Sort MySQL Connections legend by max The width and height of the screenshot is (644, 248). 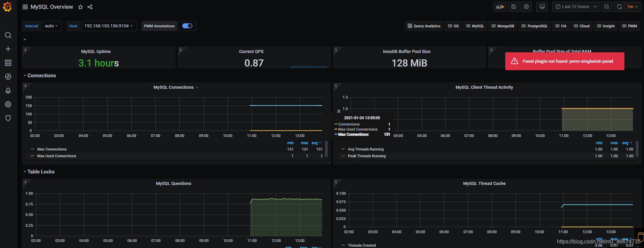304,143
